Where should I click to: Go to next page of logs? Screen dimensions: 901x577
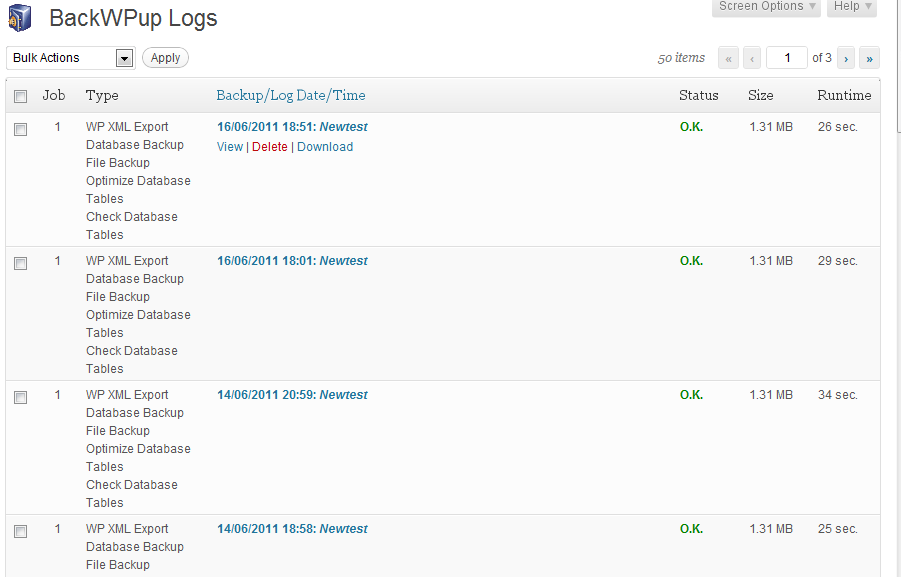pos(846,58)
